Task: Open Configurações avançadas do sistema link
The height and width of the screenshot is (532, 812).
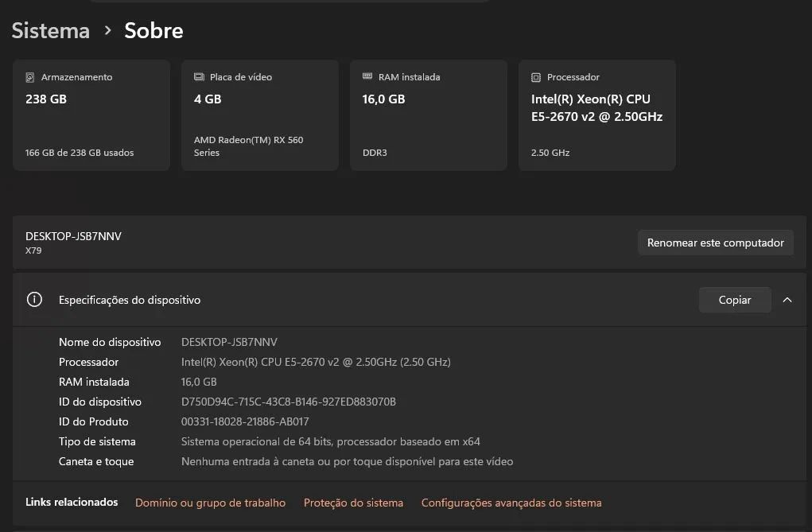Action: (511, 503)
